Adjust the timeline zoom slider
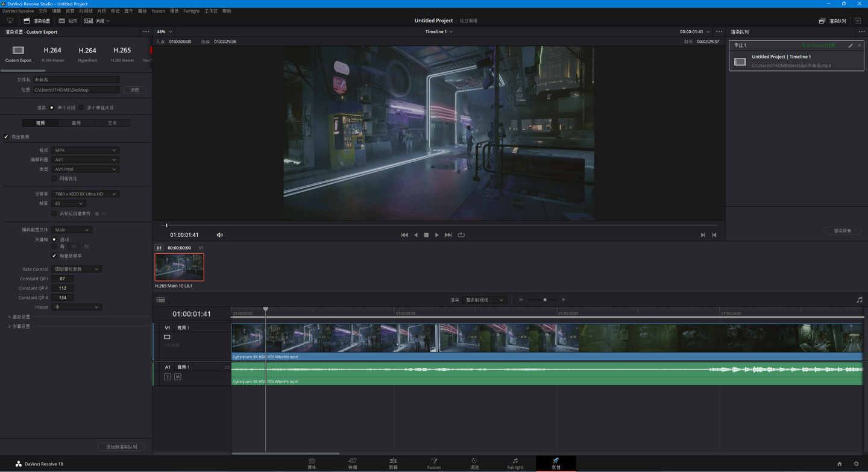868x472 pixels. [x=545, y=300]
